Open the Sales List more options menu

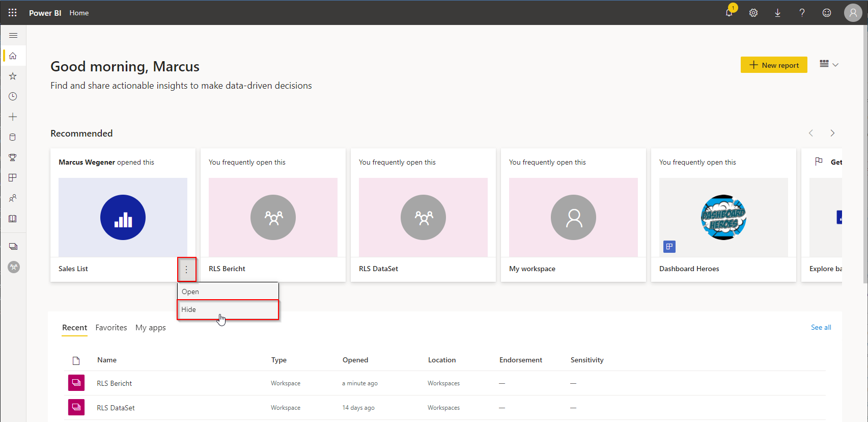click(186, 269)
